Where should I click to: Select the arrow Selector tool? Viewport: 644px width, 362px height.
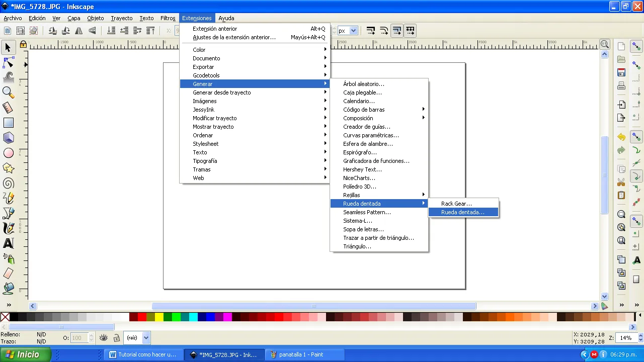8,47
